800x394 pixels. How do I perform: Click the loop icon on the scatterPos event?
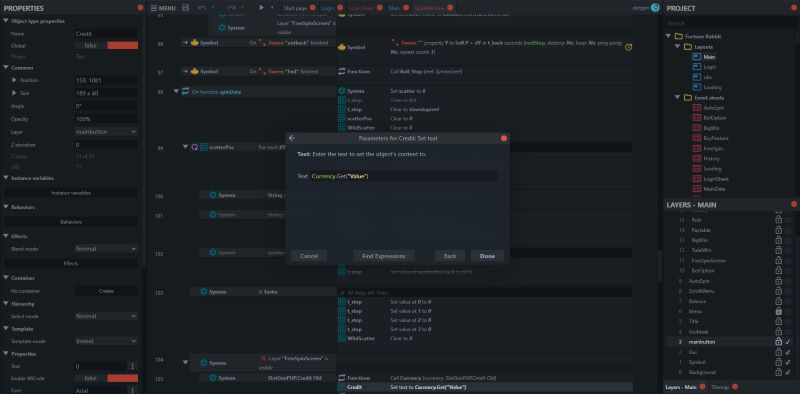click(x=194, y=147)
